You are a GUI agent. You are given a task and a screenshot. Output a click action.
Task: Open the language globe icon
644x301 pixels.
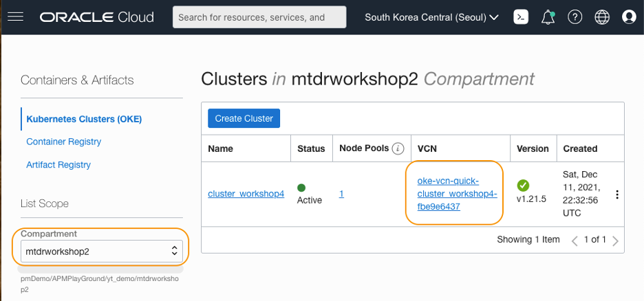coord(602,16)
